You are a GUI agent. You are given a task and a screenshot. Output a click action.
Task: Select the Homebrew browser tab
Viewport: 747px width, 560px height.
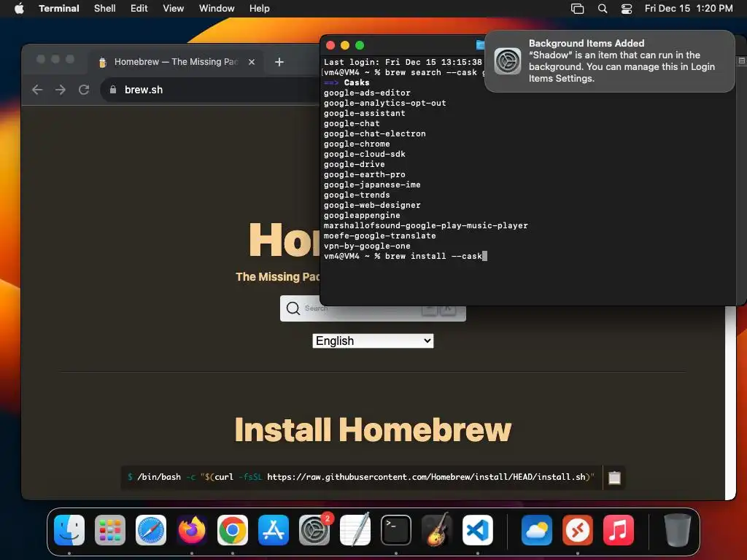[175, 62]
